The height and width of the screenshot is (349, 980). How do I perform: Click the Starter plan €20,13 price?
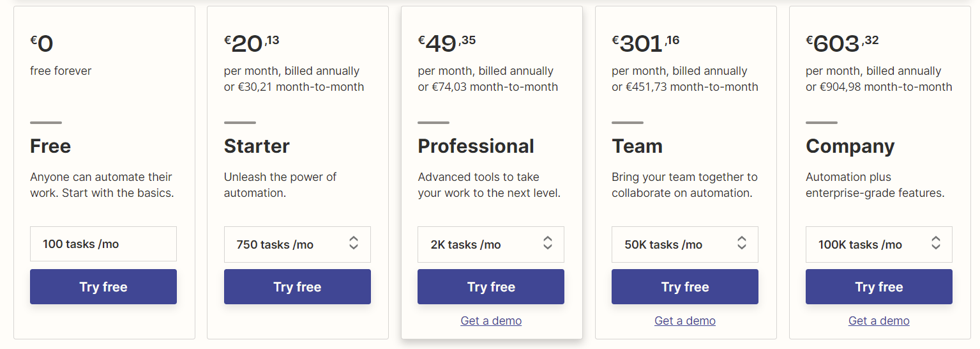tap(252, 43)
